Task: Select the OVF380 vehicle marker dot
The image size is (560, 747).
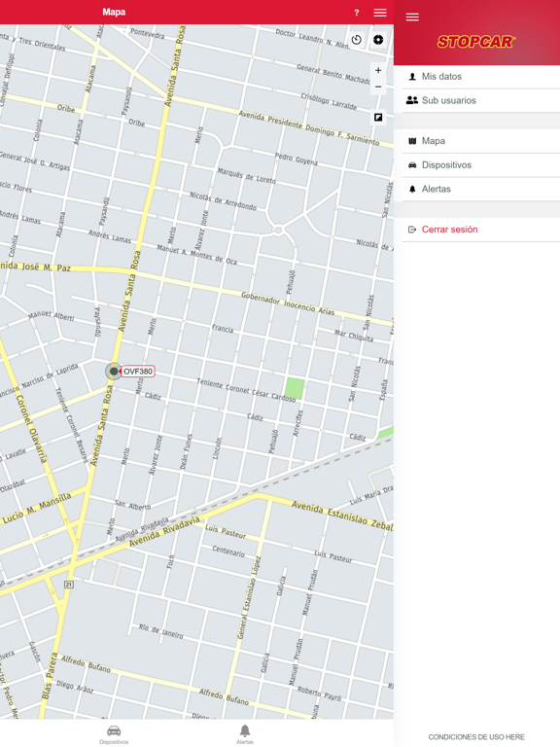Action: pos(114,372)
